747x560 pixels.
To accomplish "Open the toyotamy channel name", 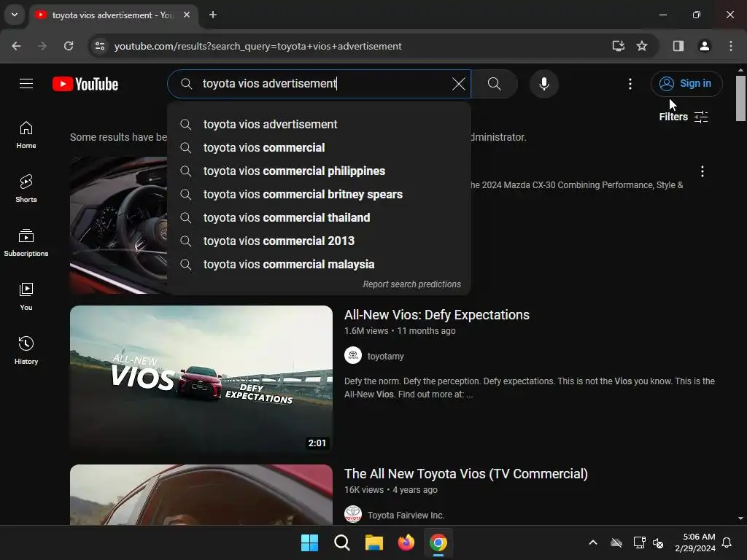I will click(385, 356).
